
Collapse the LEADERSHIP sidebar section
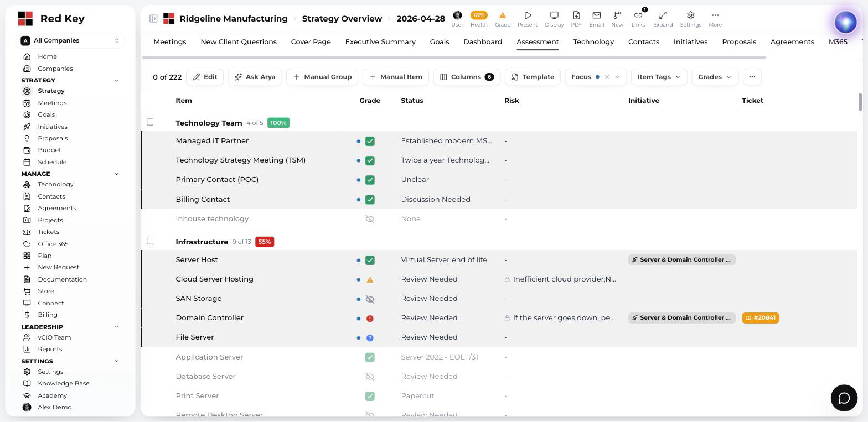116,327
